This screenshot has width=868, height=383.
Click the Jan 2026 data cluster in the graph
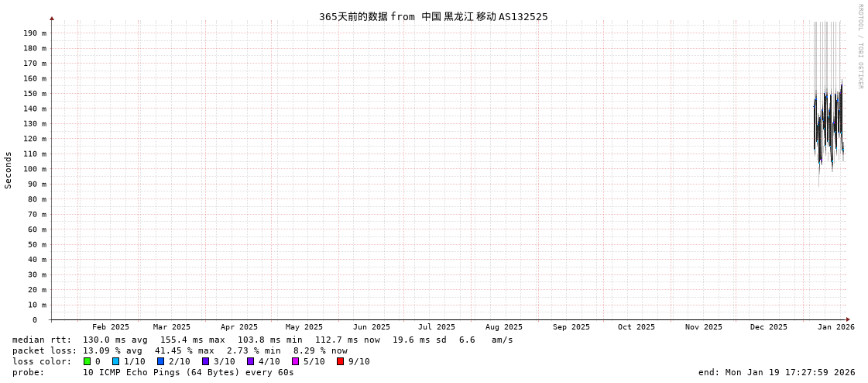(x=829, y=124)
